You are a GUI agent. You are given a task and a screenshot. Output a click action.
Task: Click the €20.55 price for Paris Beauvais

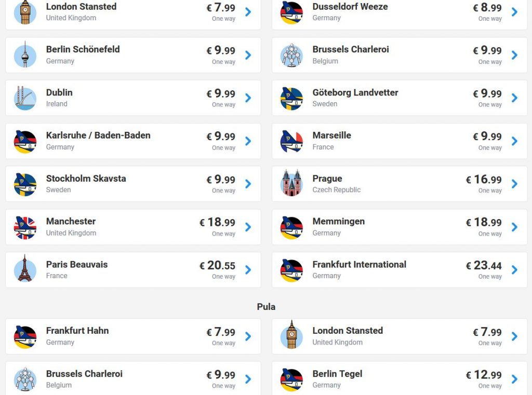[x=221, y=265]
